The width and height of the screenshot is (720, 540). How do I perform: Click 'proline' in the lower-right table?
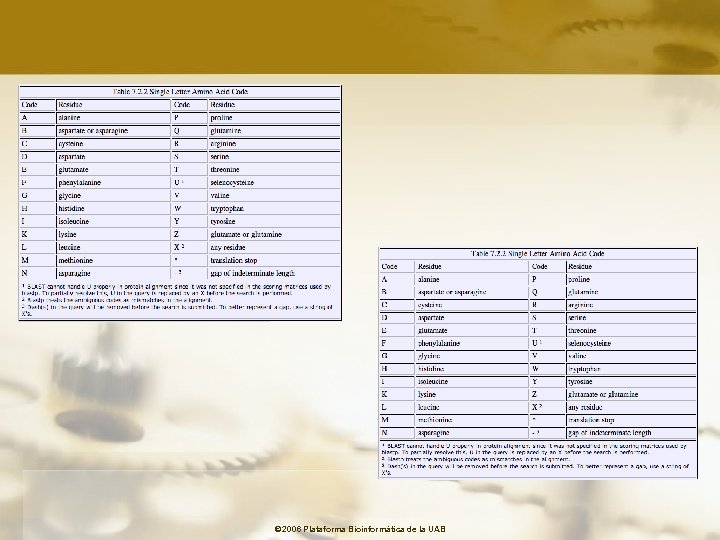coord(579,279)
